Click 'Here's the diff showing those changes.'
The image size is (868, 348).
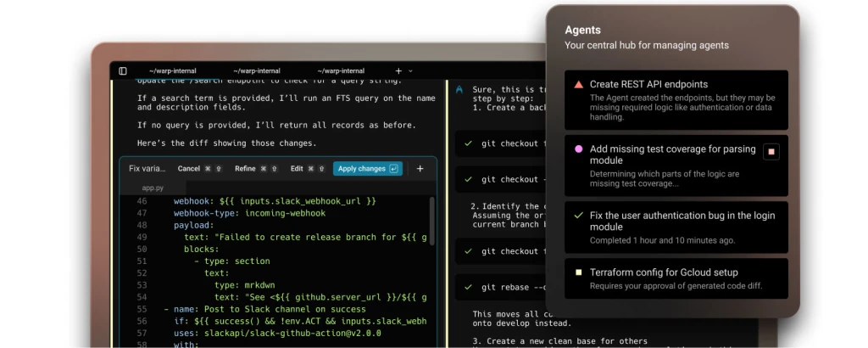(x=227, y=143)
